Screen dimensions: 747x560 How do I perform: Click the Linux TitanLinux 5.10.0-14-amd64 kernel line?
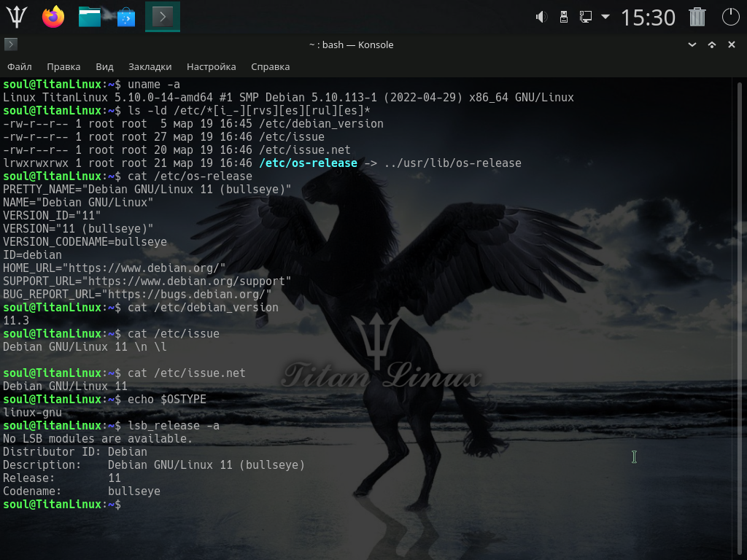[x=288, y=98]
